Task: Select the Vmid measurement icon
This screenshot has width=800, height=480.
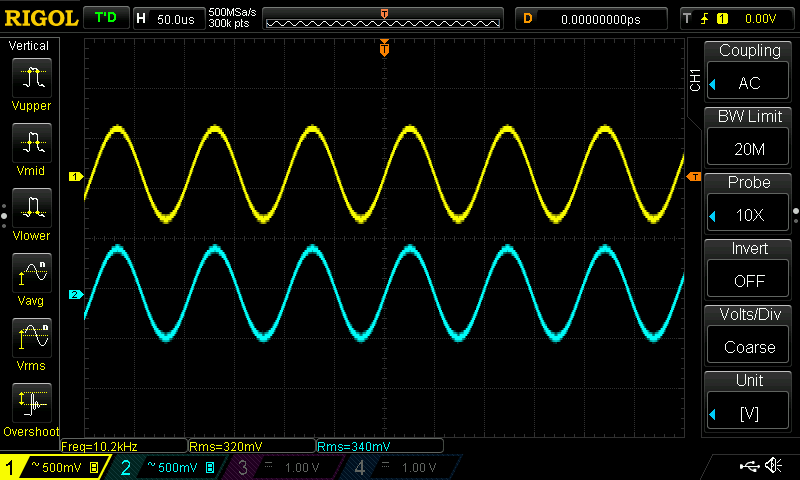Action: 30,143
